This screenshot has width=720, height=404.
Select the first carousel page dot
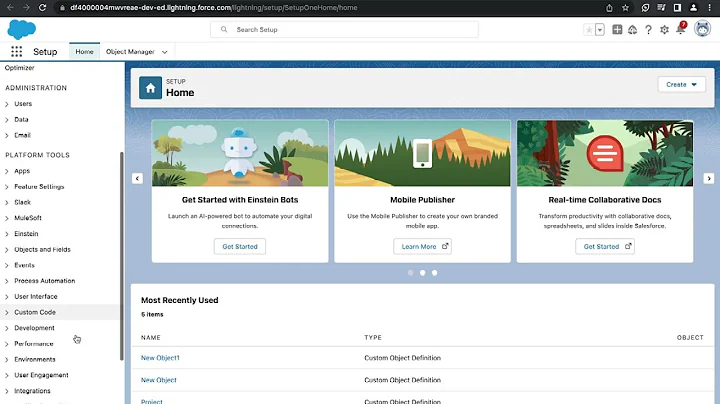(411, 273)
